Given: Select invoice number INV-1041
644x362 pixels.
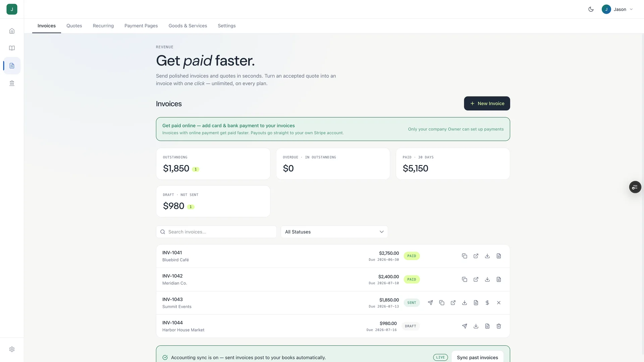Looking at the screenshot, I should (x=172, y=253).
